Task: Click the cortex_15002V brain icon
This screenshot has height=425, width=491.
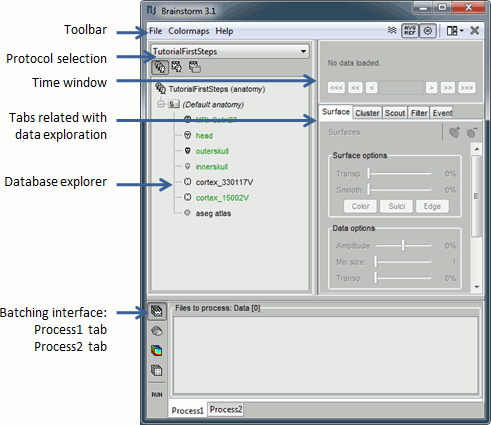Action: pos(188,197)
